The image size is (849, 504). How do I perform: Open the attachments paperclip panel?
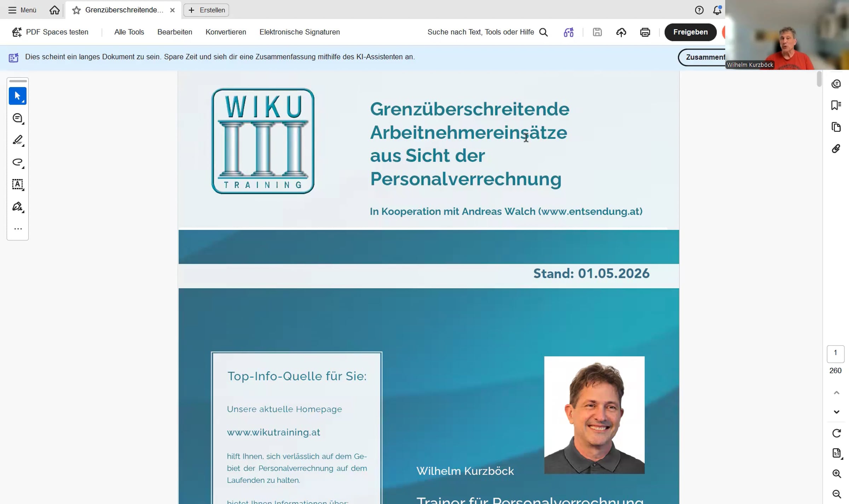coord(836,149)
